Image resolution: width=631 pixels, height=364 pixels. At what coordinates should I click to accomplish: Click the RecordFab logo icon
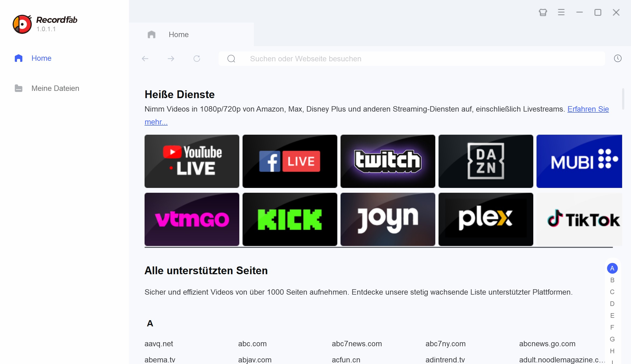click(22, 24)
